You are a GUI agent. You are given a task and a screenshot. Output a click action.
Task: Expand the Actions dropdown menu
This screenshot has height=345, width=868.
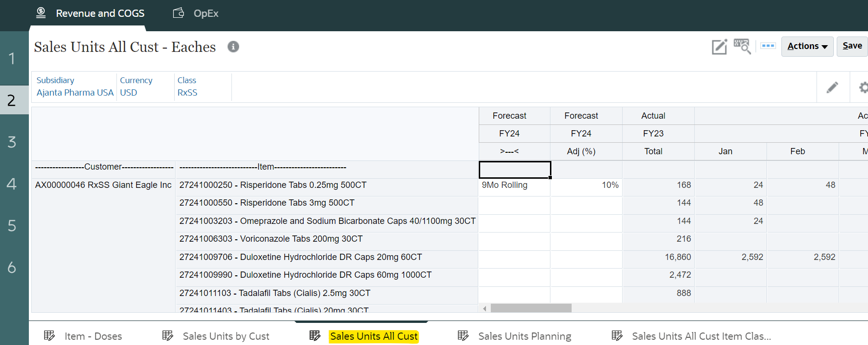coord(807,47)
